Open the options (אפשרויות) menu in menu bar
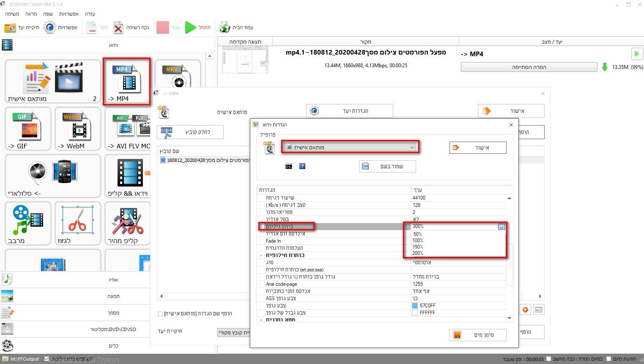 pyautogui.click(x=69, y=14)
